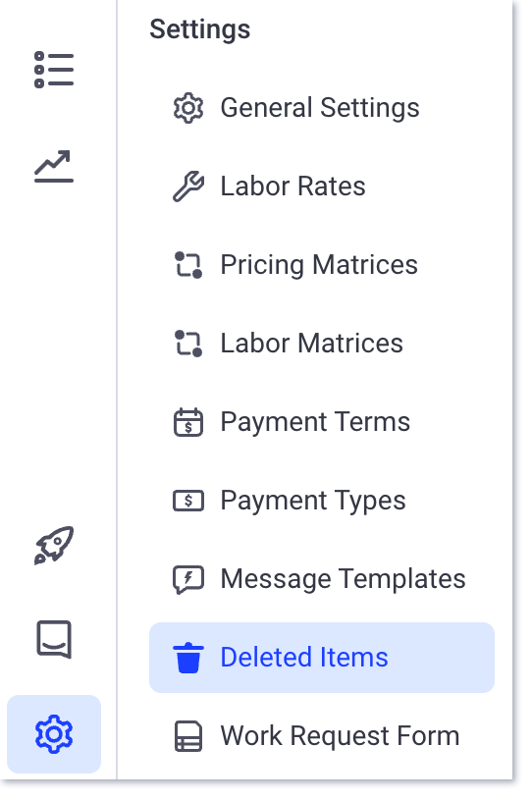
Task: Click the calendar dollar Payment Terms icon
Action: 188,422
